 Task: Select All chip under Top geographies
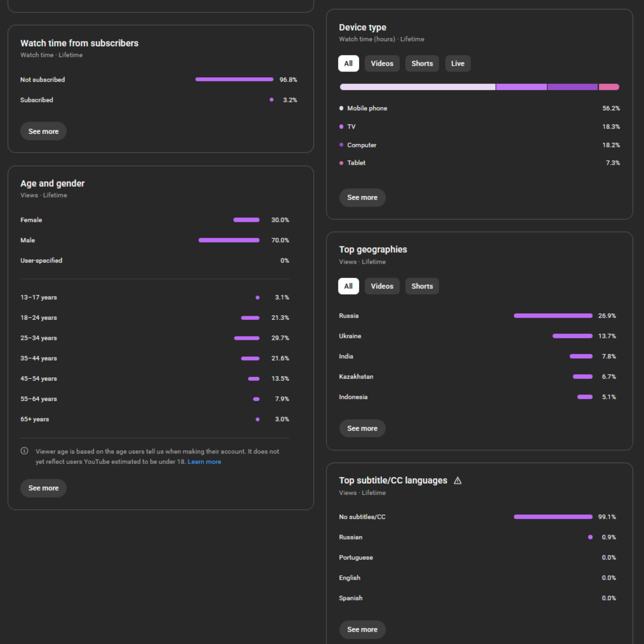348,286
